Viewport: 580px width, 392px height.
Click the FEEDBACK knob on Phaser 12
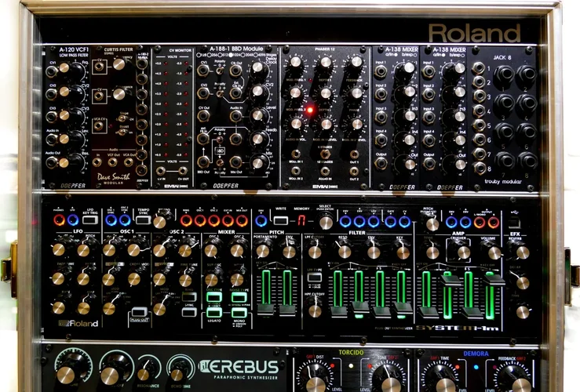356,62
